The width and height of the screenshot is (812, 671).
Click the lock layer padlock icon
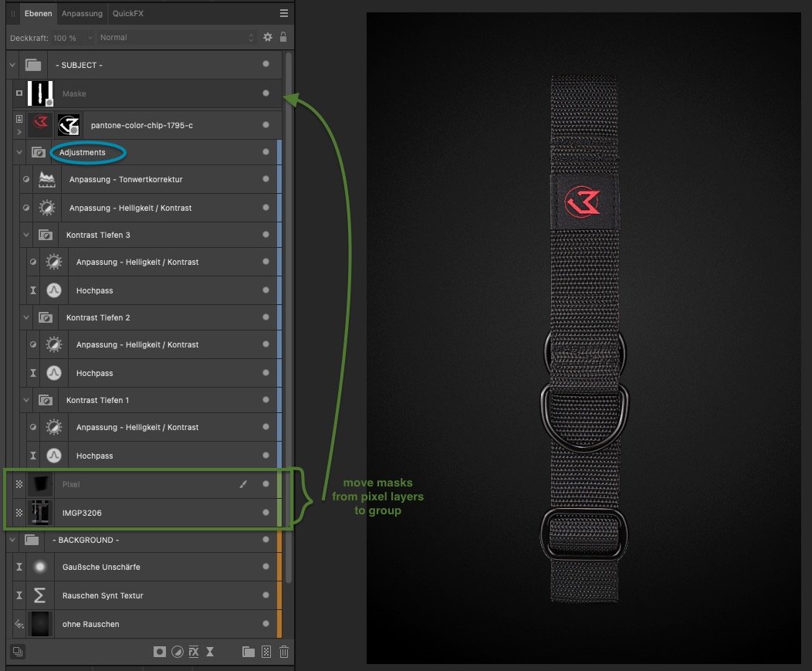283,37
